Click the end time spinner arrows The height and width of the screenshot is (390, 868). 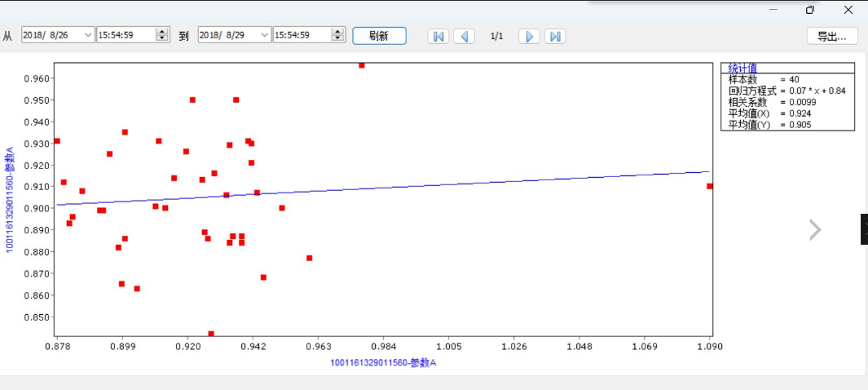click(x=338, y=35)
